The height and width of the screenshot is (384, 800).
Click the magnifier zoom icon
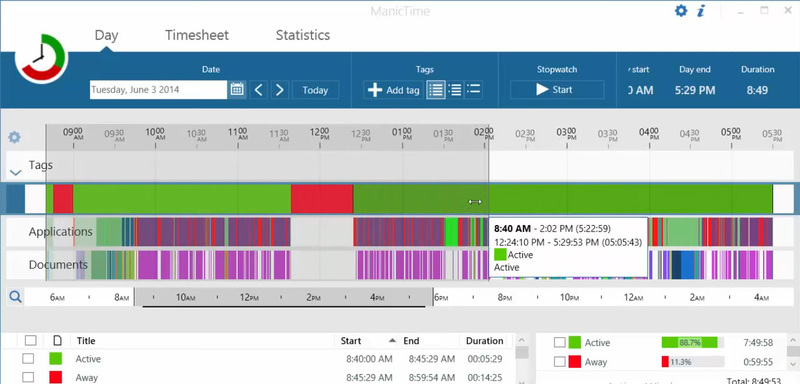15,297
